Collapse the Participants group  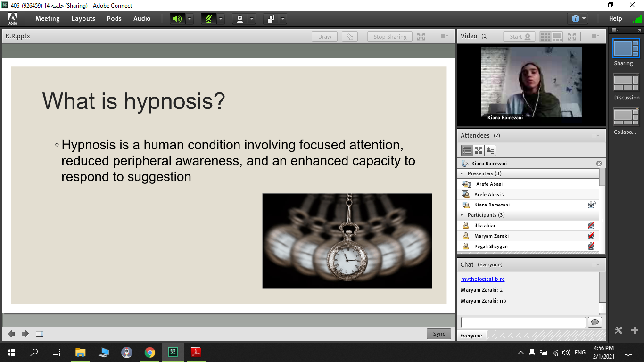(x=462, y=215)
